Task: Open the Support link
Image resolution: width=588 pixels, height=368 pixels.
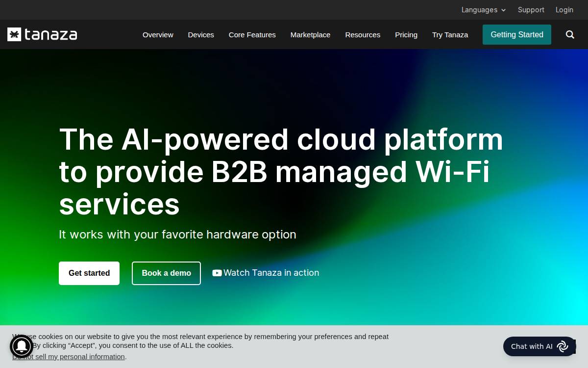Action: pyautogui.click(x=531, y=10)
